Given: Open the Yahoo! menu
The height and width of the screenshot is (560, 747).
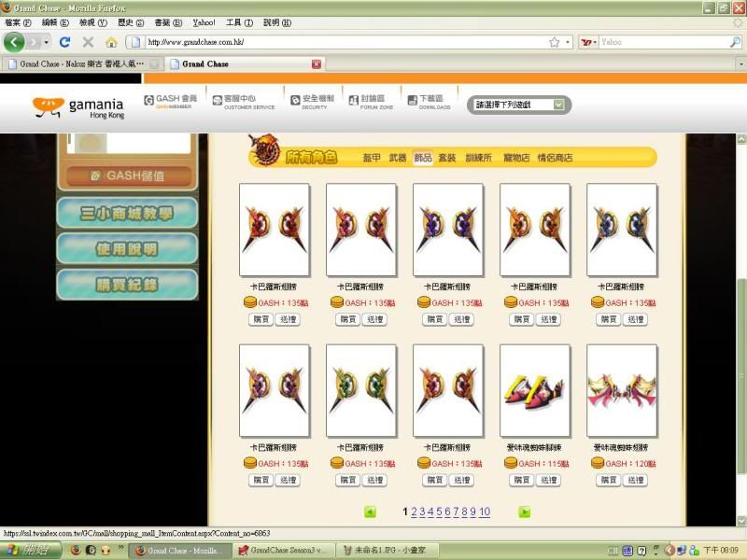Looking at the screenshot, I should tap(204, 22).
